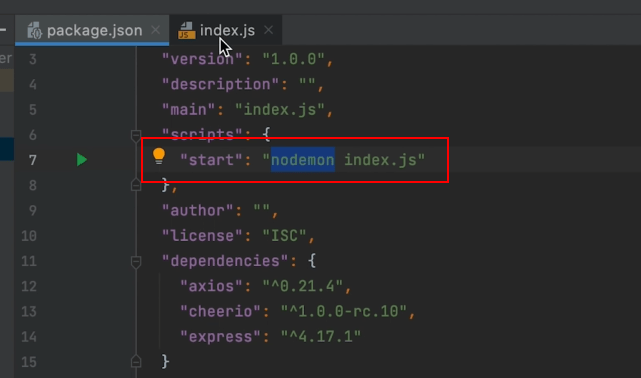Click the "version" key
This screenshot has height=378, width=641.
click(x=203, y=60)
